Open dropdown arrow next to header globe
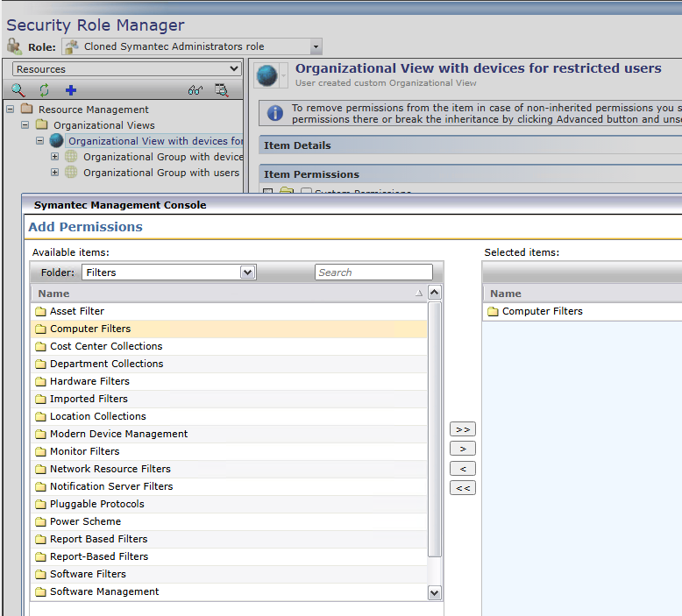682x616 pixels. click(x=283, y=75)
